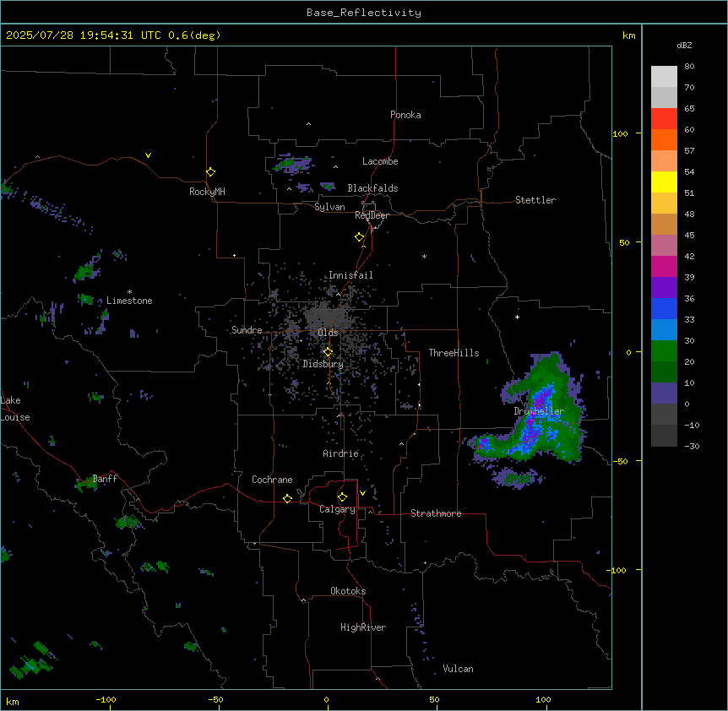728x711 pixels.
Task: Click the dBZ legend heading
Action: point(684,46)
